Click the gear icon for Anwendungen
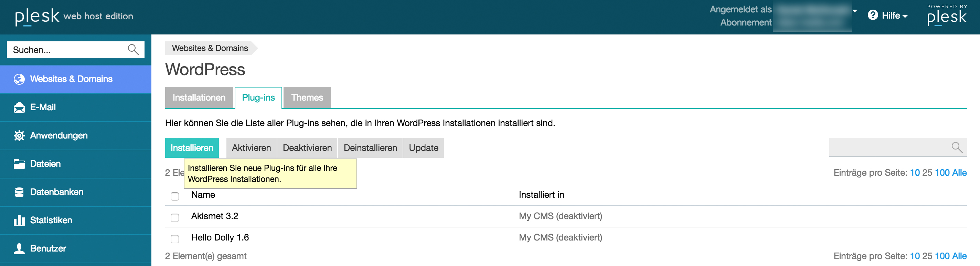 pyautogui.click(x=19, y=136)
